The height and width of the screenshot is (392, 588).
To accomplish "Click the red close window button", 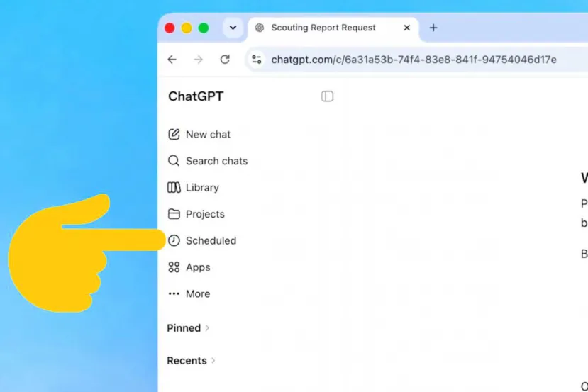I will (170, 28).
